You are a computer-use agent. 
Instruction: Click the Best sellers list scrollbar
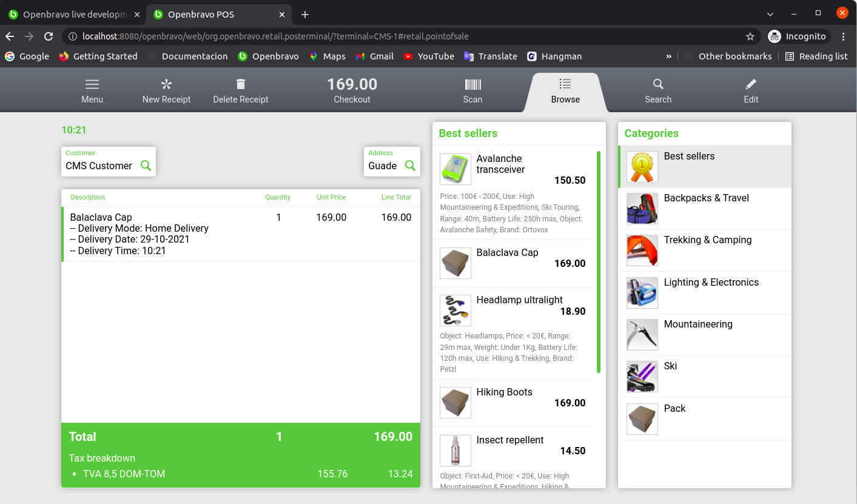(x=599, y=262)
